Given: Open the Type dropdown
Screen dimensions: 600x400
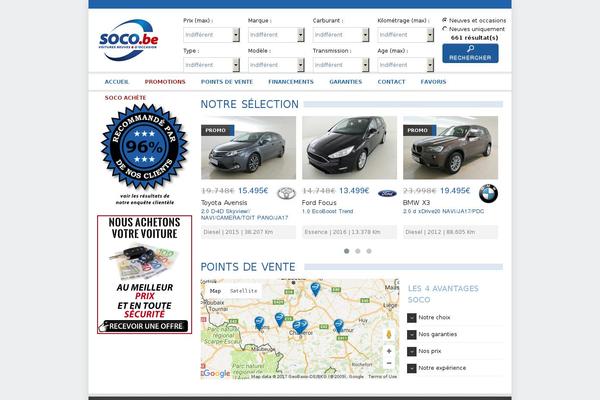Looking at the screenshot, I should pyautogui.click(x=212, y=65).
